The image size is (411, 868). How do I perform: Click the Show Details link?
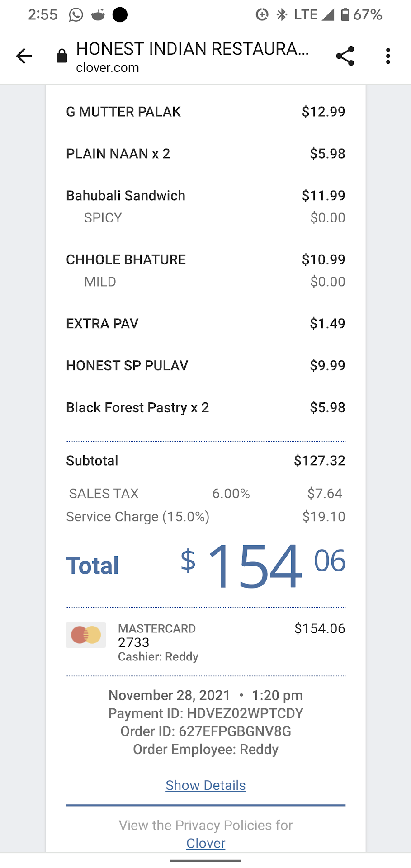pos(206,785)
